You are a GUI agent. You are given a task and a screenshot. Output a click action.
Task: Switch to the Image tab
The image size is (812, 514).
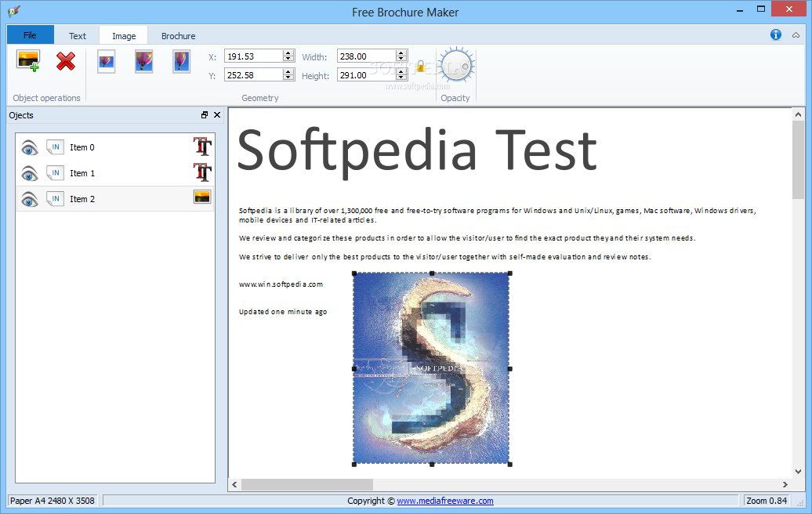pyautogui.click(x=124, y=36)
